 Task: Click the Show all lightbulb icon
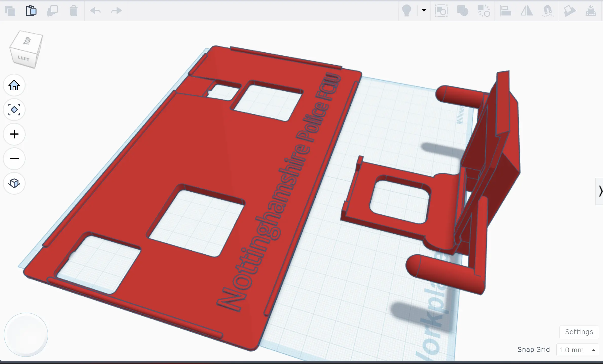(x=407, y=11)
